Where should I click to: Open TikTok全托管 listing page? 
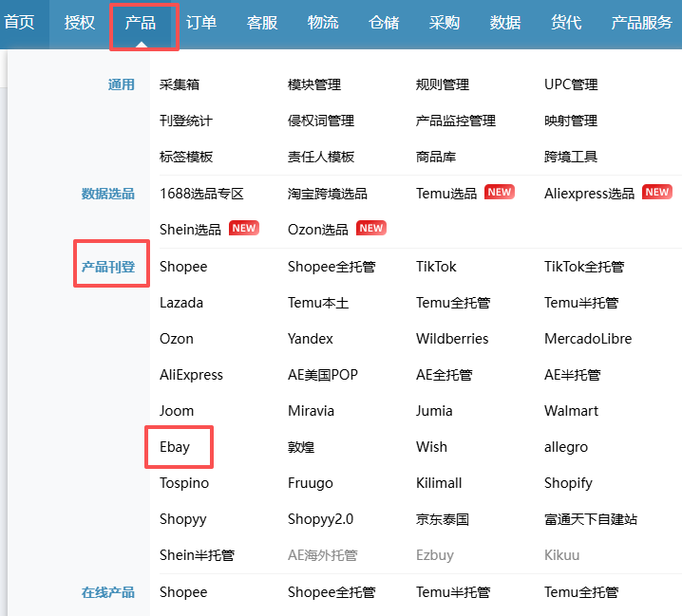tap(584, 267)
